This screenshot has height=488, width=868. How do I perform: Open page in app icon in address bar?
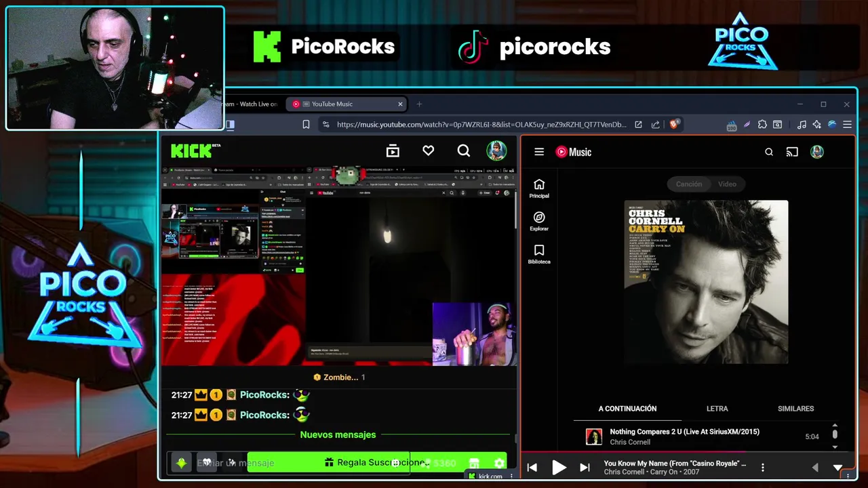point(638,125)
